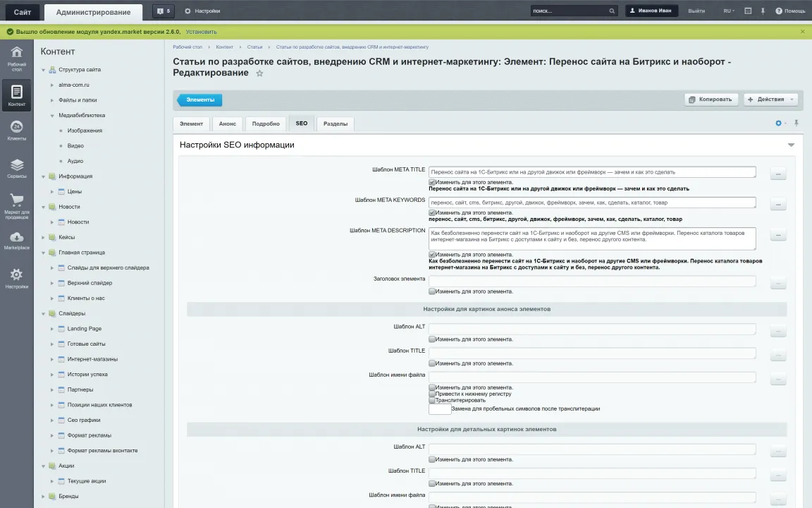Switch to the Анонс tab
The width and height of the screenshot is (812, 508).
(228, 124)
